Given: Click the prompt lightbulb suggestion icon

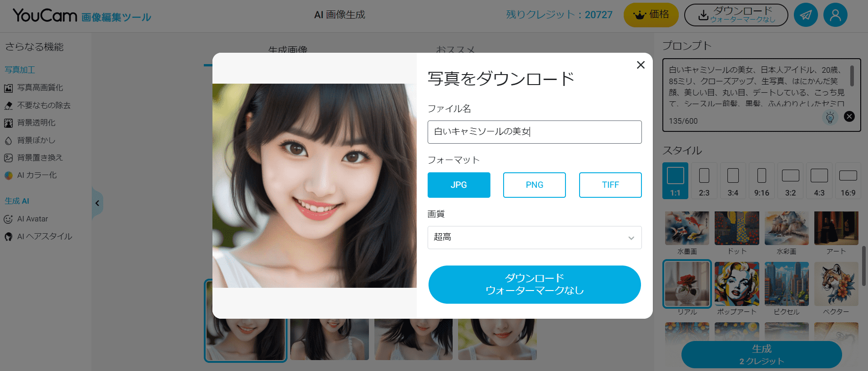Looking at the screenshot, I should tap(830, 117).
